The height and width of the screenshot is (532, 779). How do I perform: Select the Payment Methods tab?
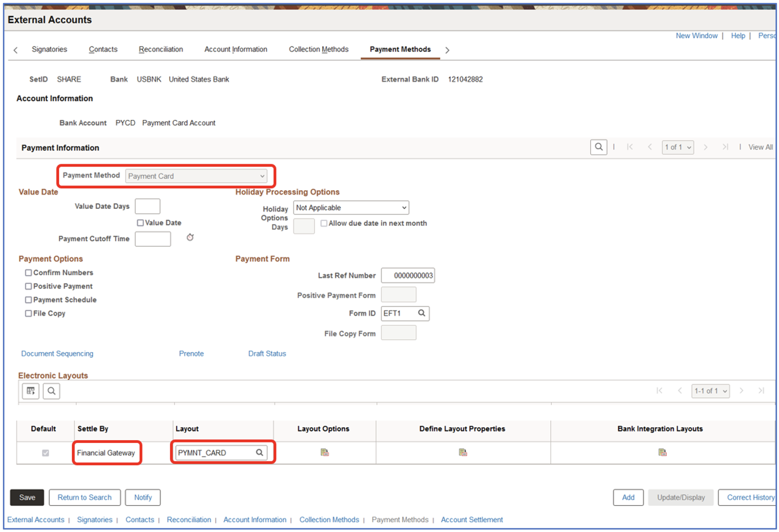(400, 49)
